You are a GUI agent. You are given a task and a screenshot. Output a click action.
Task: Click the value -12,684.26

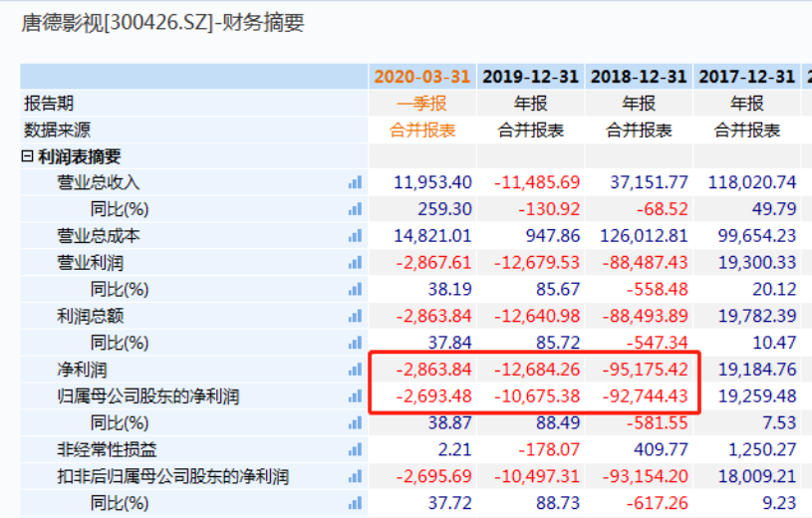(537, 370)
